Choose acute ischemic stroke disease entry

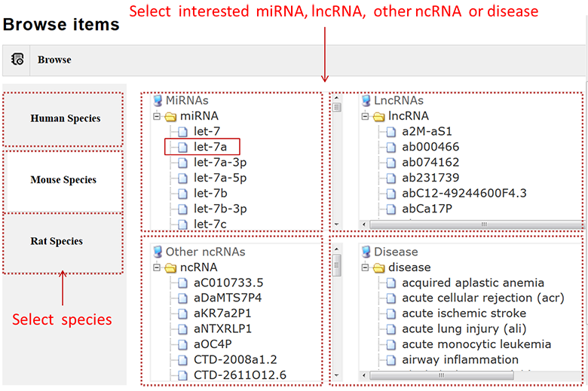[x=464, y=313]
